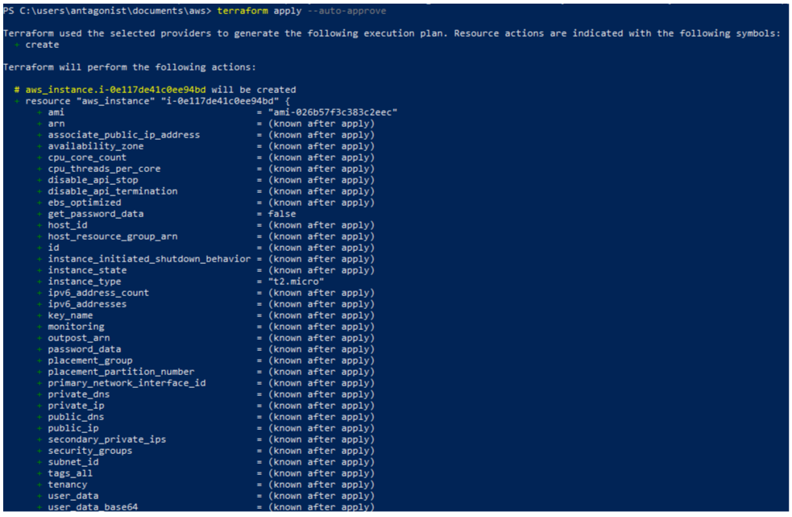
Task: Click the 'public_ip' attribute
Action: click(73, 428)
